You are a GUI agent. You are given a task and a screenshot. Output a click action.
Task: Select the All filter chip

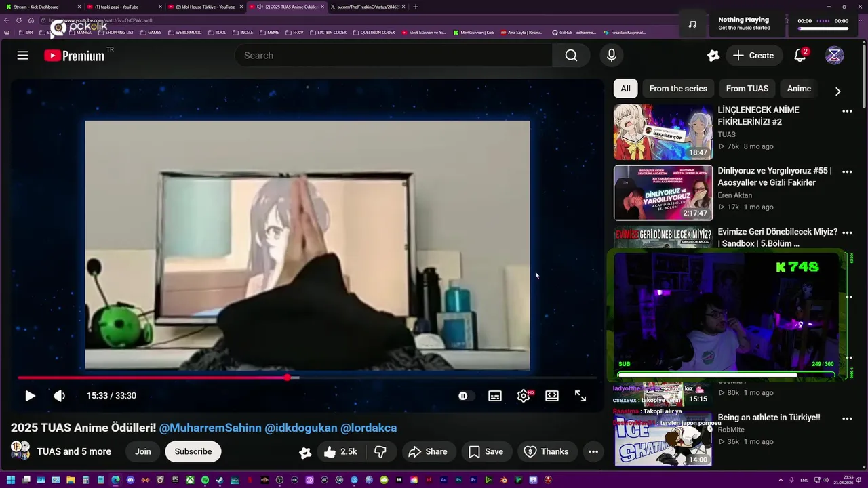(x=625, y=89)
